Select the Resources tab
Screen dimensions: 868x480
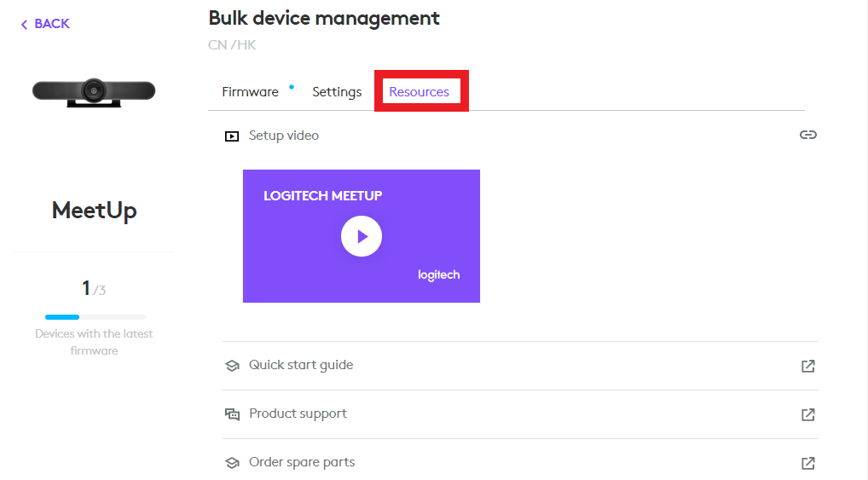click(419, 92)
